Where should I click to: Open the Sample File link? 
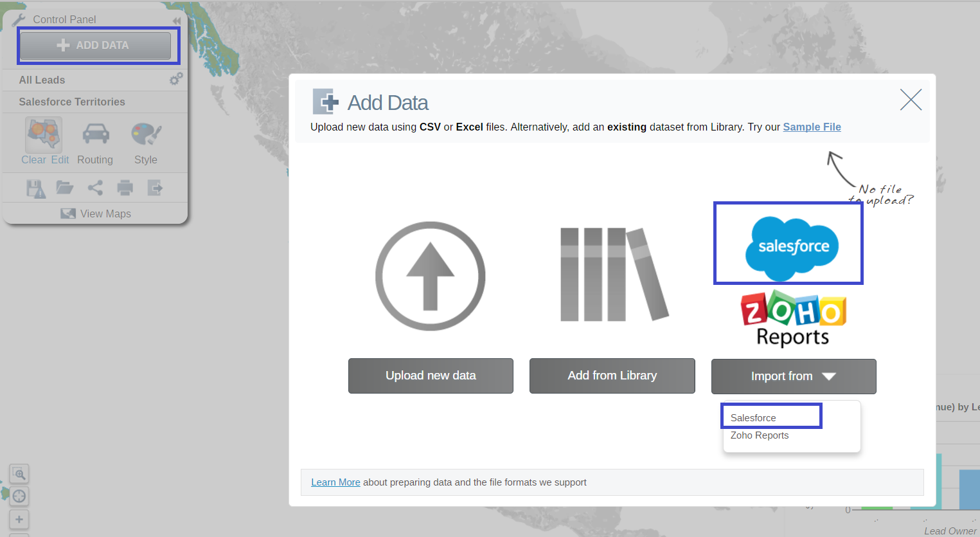[812, 127]
